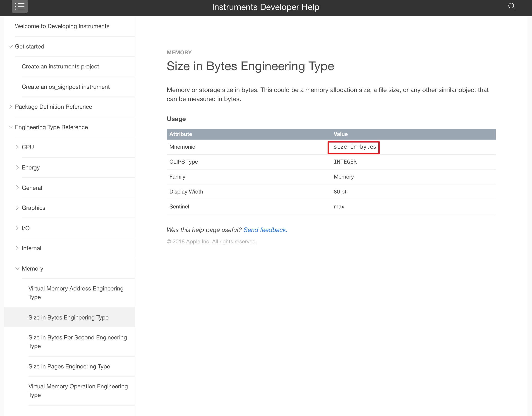Click the Send feedback link

click(x=265, y=230)
